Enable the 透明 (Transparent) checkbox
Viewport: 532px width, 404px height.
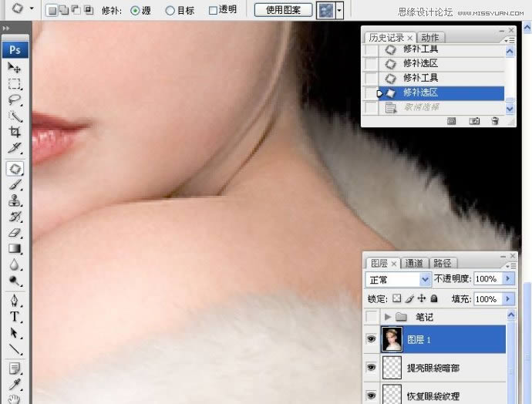[x=214, y=10]
